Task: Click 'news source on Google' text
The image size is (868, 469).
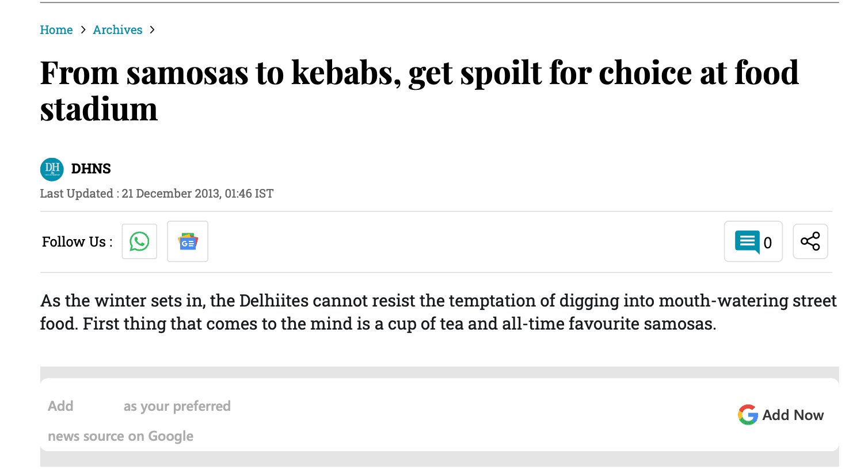Action: click(120, 436)
